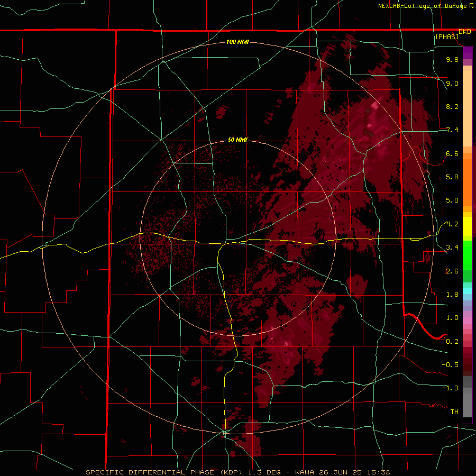Click the -1.3 legend value
Screen dimensions: 476x476
[450, 388]
